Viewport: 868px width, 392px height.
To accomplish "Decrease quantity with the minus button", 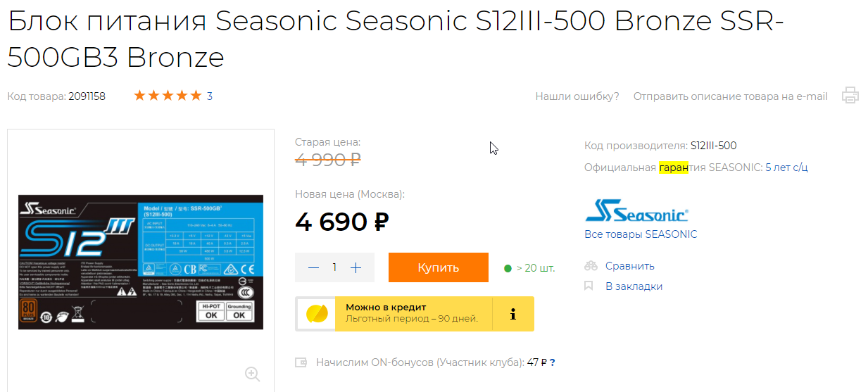I will pyautogui.click(x=314, y=267).
